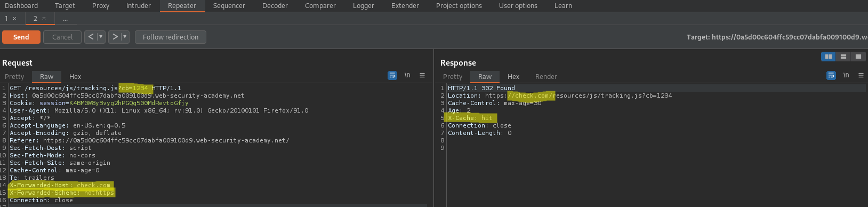The width and height of the screenshot is (868, 207).
Task: Click Sec-Fetch-Dest: script line
Action: click(50, 148)
